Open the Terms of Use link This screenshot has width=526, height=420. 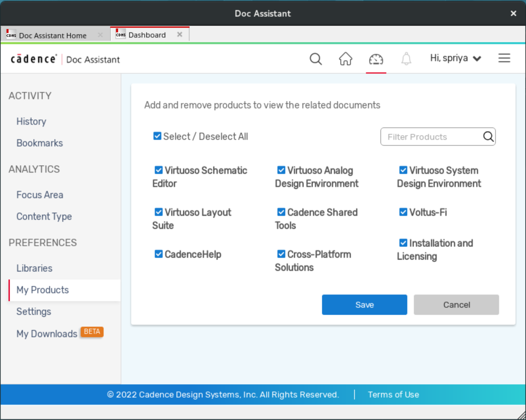pyautogui.click(x=394, y=395)
